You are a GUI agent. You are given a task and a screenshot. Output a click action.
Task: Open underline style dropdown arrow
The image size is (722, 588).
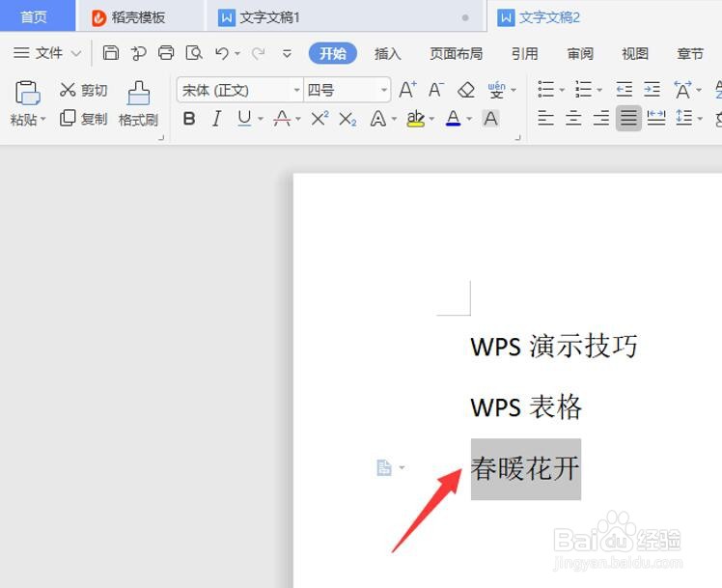point(261,120)
